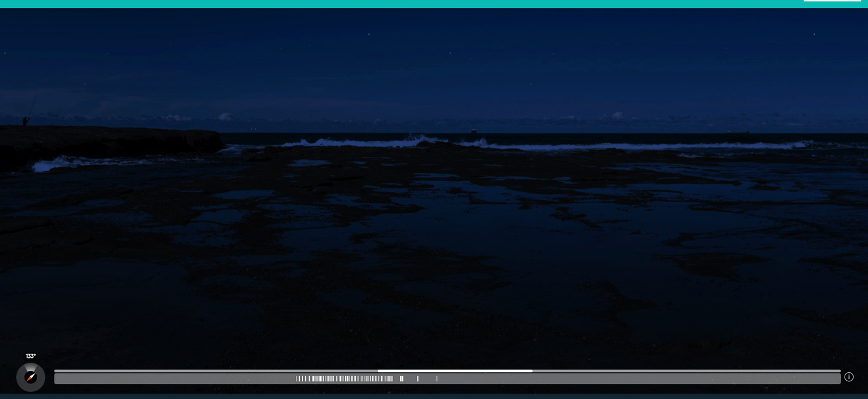This screenshot has height=399, width=868.
Task: Click the empty timeline area right of markers
Action: click(638, 379)
